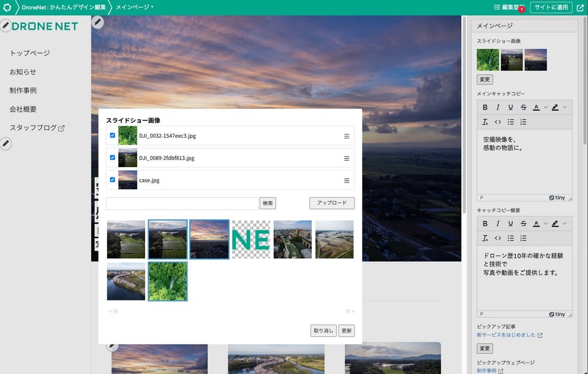Insert numbered list in catch copy summary editor
Viewport: 588px width, 374px height.
[523, 238]
